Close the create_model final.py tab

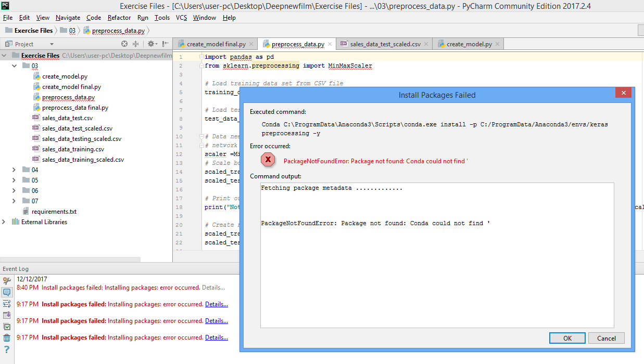pyautogui.click(x=250, y=44)
